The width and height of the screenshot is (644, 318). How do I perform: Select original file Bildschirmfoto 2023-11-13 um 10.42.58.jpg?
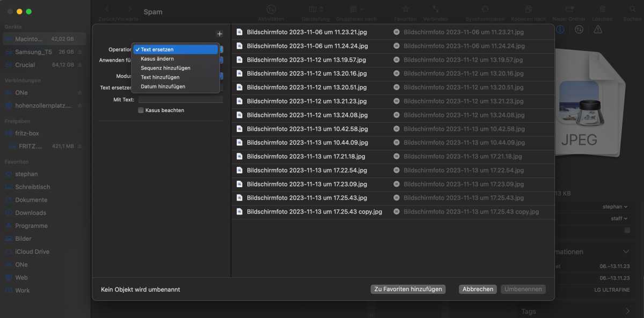click(x=308, y=129)
